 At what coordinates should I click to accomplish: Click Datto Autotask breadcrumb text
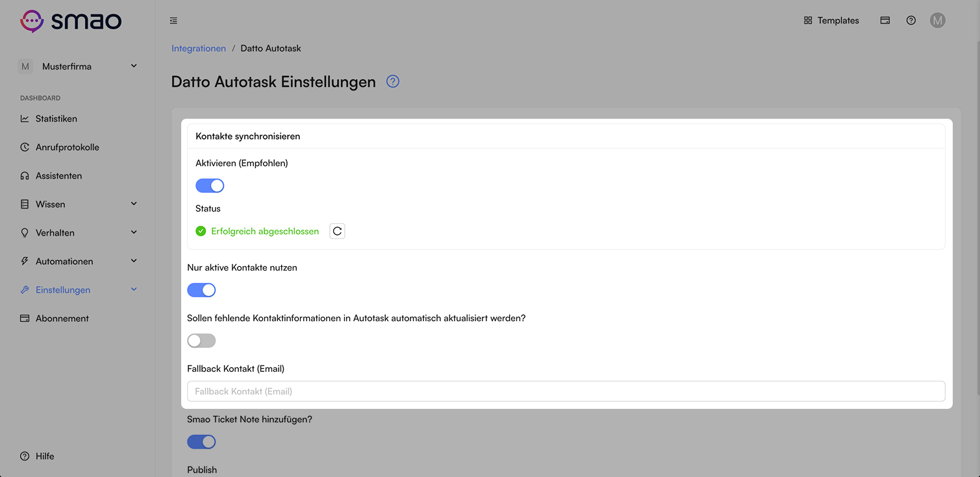click(x=271, y=49)
